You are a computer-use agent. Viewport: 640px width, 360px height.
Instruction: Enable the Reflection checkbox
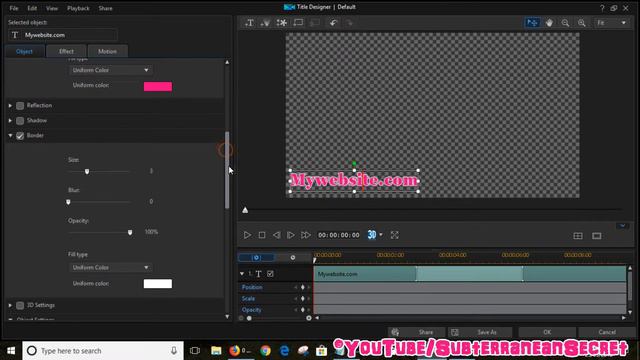20,106
